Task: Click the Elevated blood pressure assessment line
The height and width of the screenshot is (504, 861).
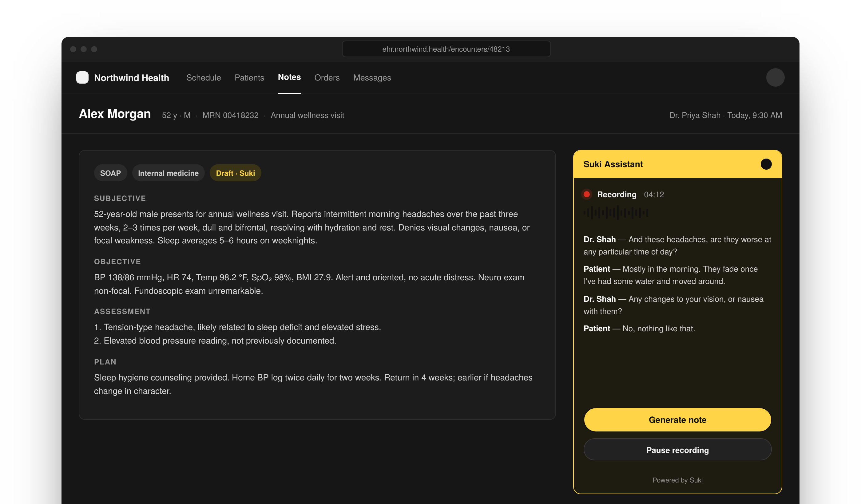Action: coord(215,341)
